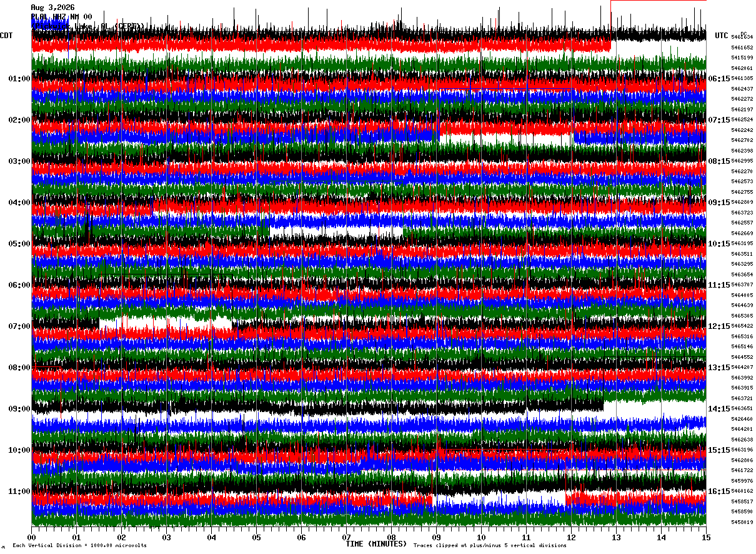The height and width of the screenshot is (554, 756).
Task: Click the DC offset value '5459976'
Action: 742,481
